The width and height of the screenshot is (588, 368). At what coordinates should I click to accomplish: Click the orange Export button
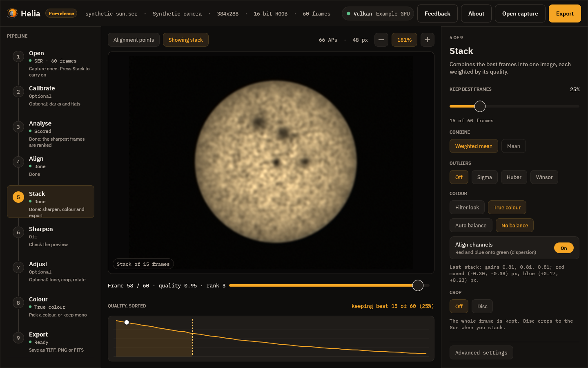pyautogui.click(x=565, y=13)
